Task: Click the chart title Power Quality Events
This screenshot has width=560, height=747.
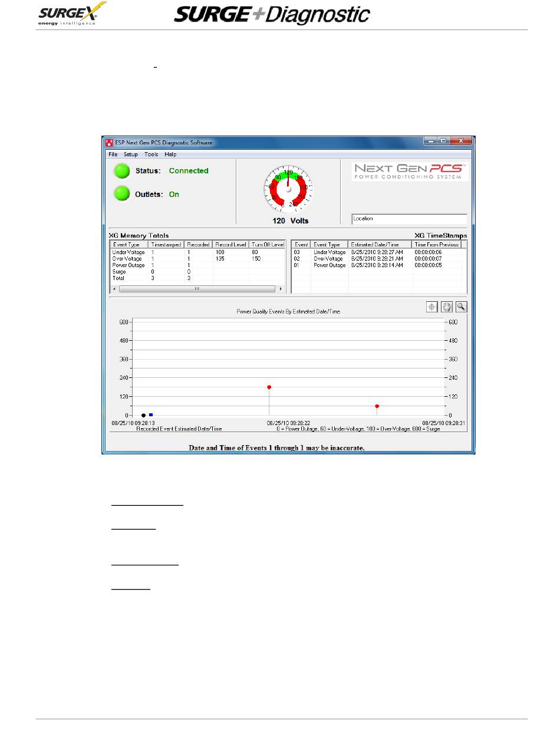Action: click(x=288, y=311)
